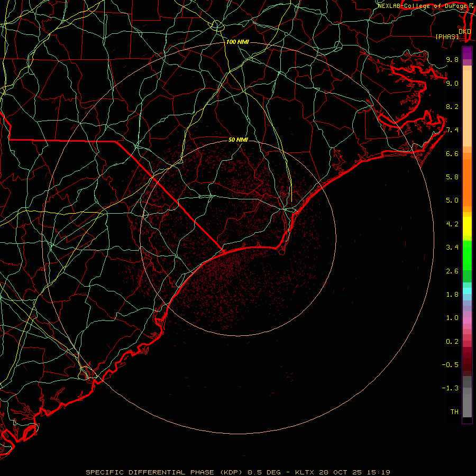Click the 1.0 value on the color scale

tap(452, 318)
